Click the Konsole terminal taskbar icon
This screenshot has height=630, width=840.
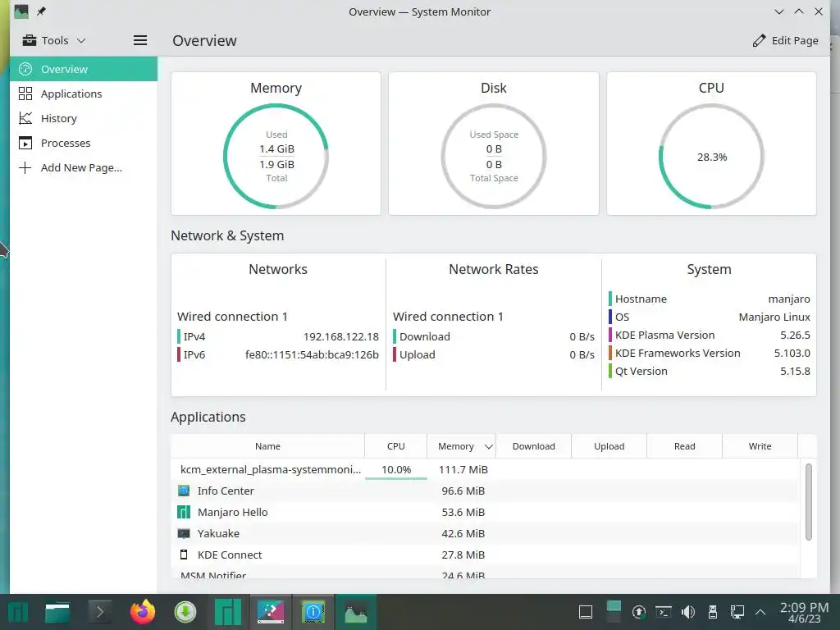pyautogui.click(x=99, y=612)
